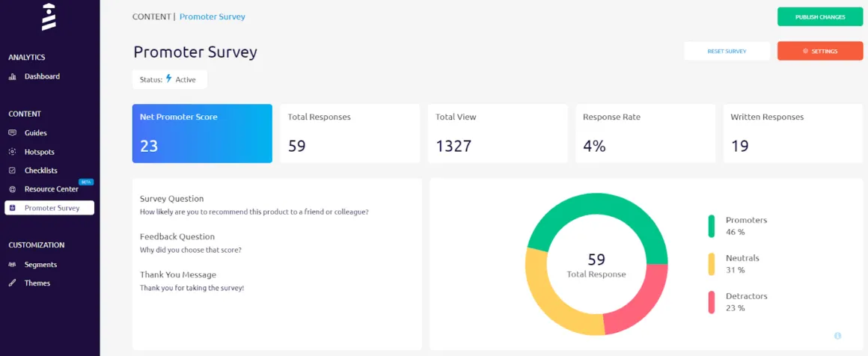
Task: Click the BETA badge next to Resource Center
Action: coord(86,182)
